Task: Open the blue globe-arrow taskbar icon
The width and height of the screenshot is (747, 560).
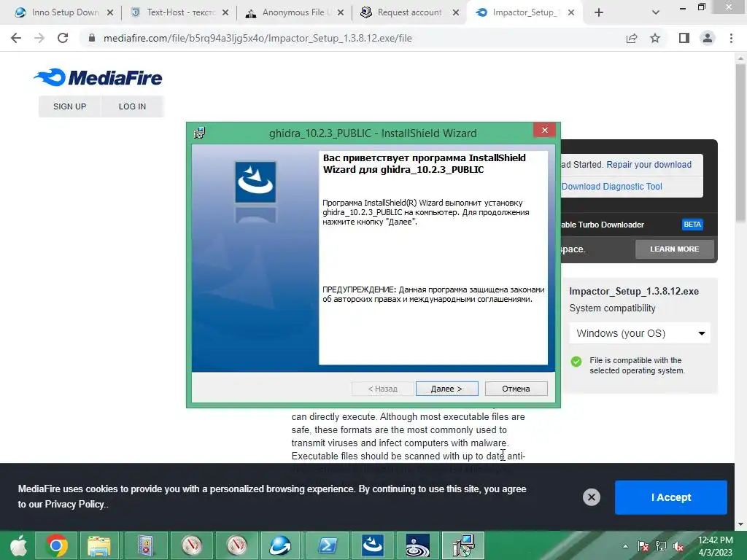Action: click(x=280, y=545)
